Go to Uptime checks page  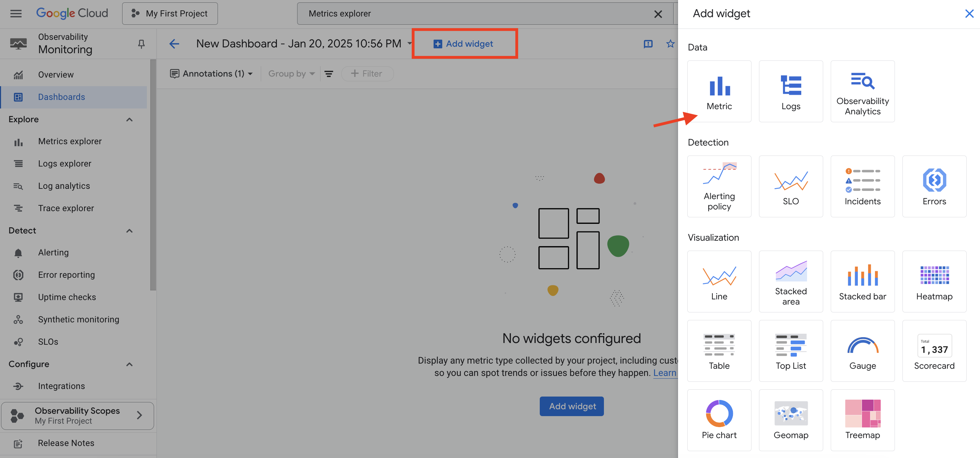pyautogui.click(x=67, y=297)
